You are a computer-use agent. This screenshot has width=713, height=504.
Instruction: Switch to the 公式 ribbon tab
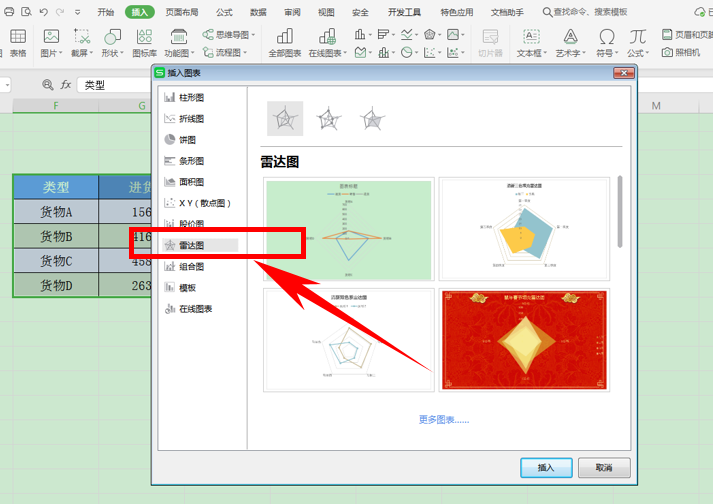[224, 12]
